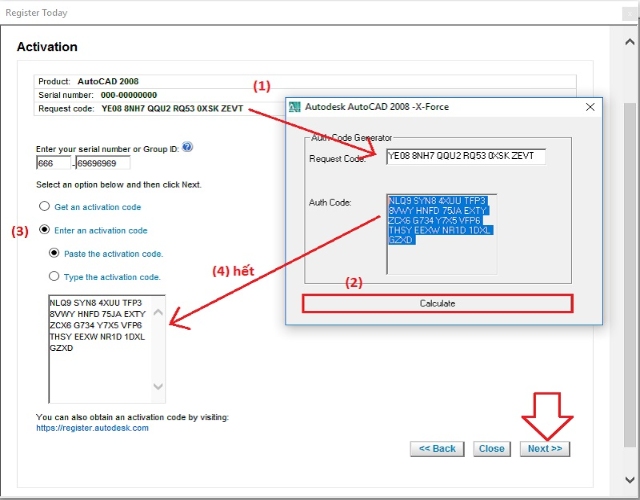
Task: Click the Close button next to Back
Action: [492, 449]
